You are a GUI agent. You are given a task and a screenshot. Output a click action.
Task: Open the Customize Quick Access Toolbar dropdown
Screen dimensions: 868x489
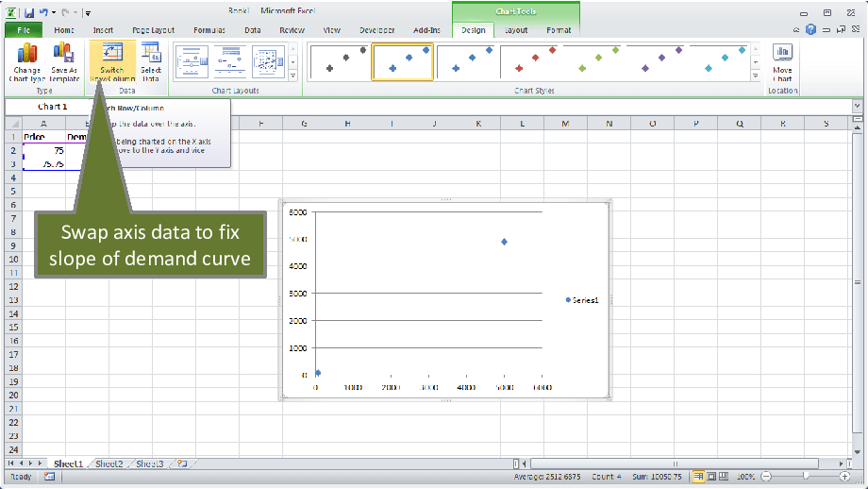(88, 12)
